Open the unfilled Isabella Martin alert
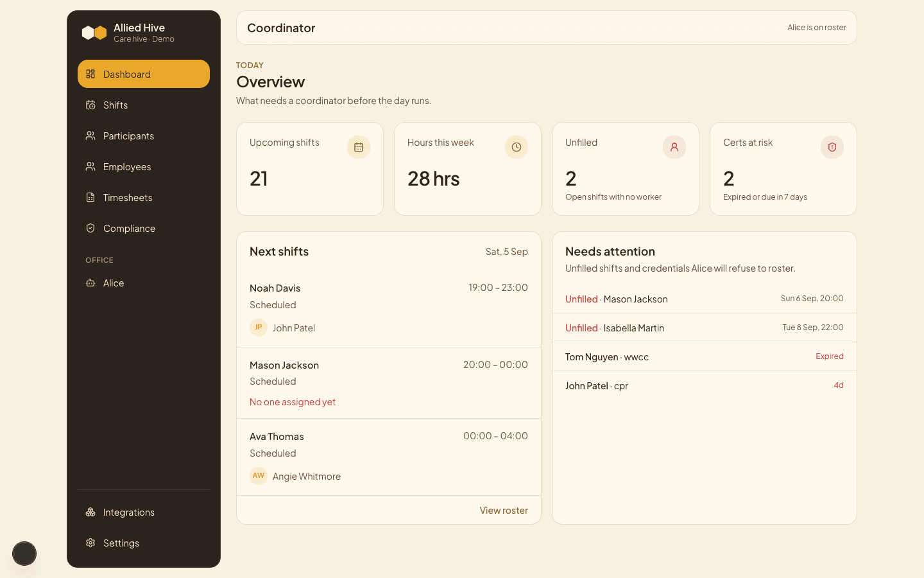 tap(705, 328)
